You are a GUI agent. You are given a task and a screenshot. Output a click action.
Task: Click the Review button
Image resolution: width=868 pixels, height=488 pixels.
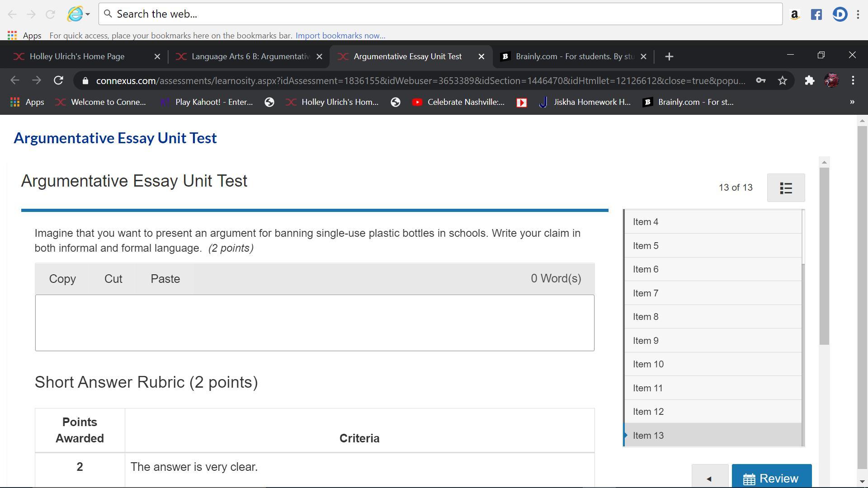click(771, 478)
